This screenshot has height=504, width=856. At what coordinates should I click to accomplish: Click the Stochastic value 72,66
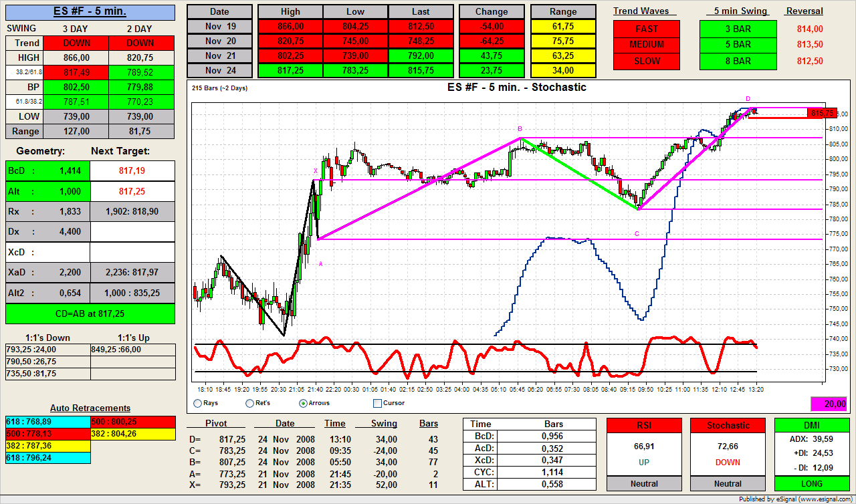coord(728,446)
